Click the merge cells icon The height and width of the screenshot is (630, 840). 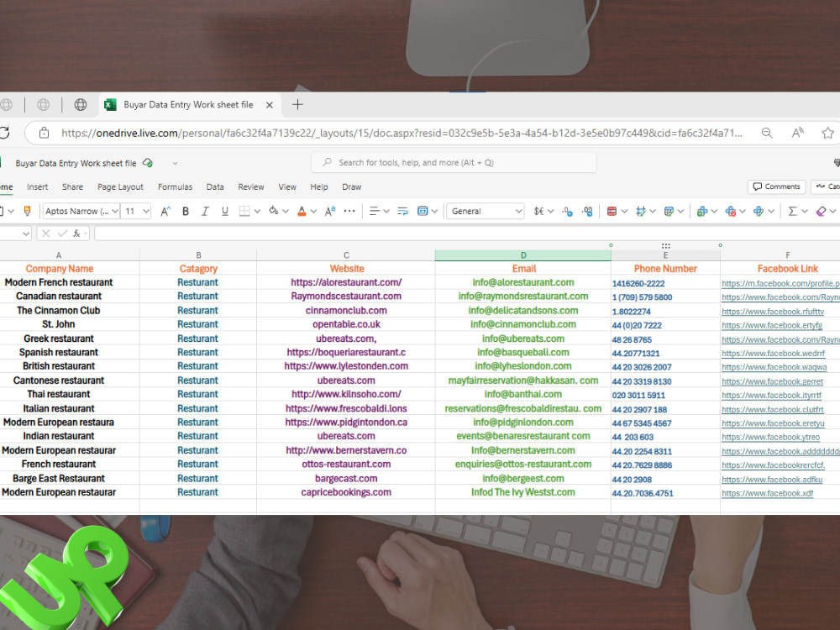[x=423, y=211]
